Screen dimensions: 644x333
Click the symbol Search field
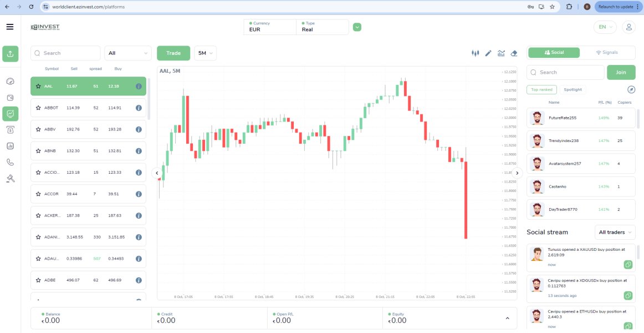[x=67, y=53]
